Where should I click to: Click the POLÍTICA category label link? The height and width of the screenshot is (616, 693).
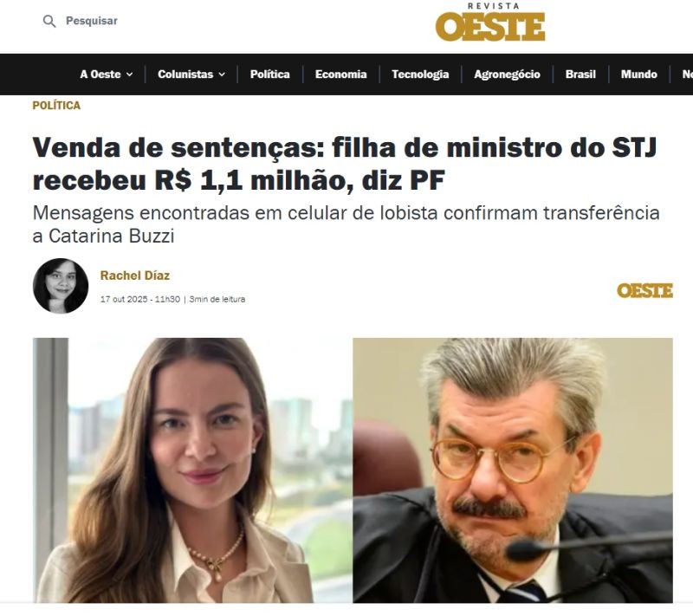coord(56,106)
